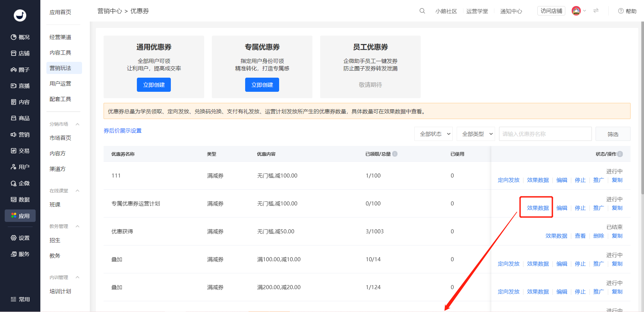The image size is (644, 312).
Task: Collapse the 在线课堂 section
Action: click(77, 191)
